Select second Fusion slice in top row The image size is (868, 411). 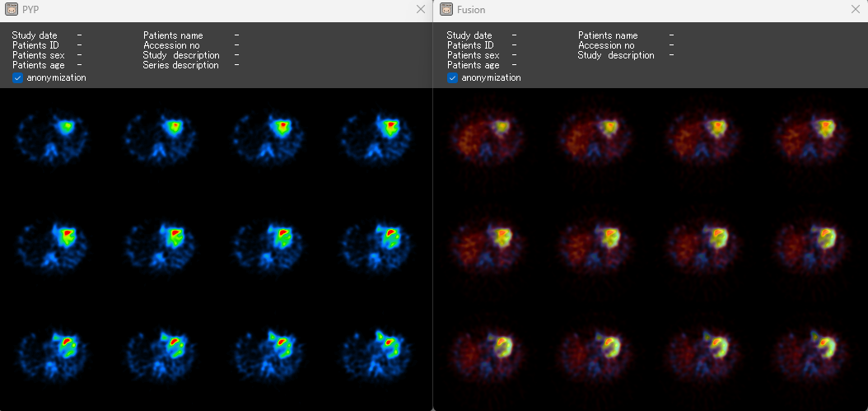[594, 138]
